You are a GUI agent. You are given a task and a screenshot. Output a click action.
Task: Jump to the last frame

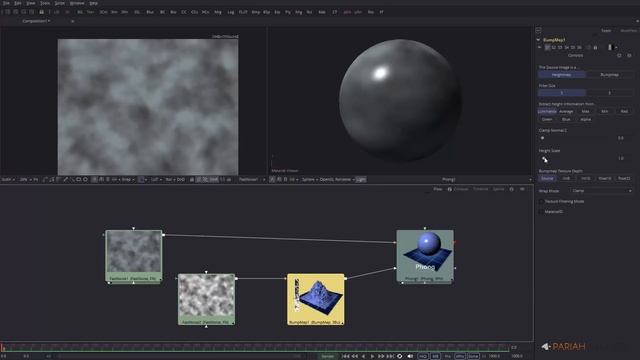pos(390,356)
